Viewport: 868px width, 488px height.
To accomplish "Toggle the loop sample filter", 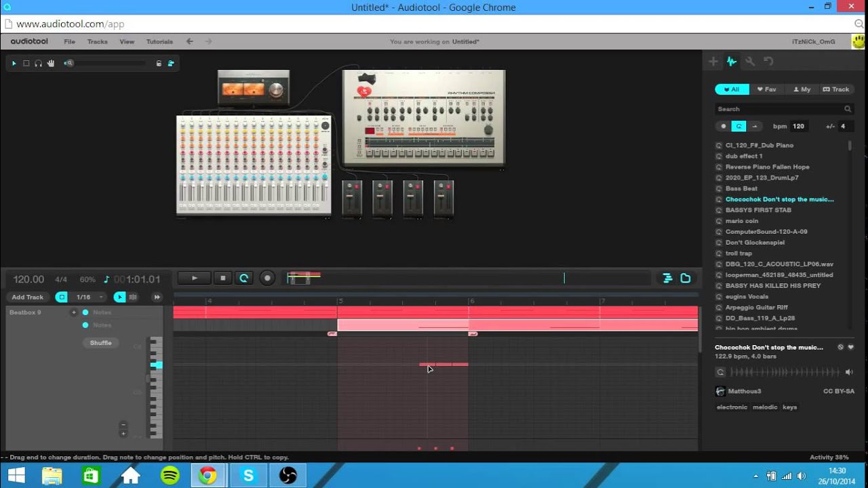I will pyautogui.click(x=738, y=126).
